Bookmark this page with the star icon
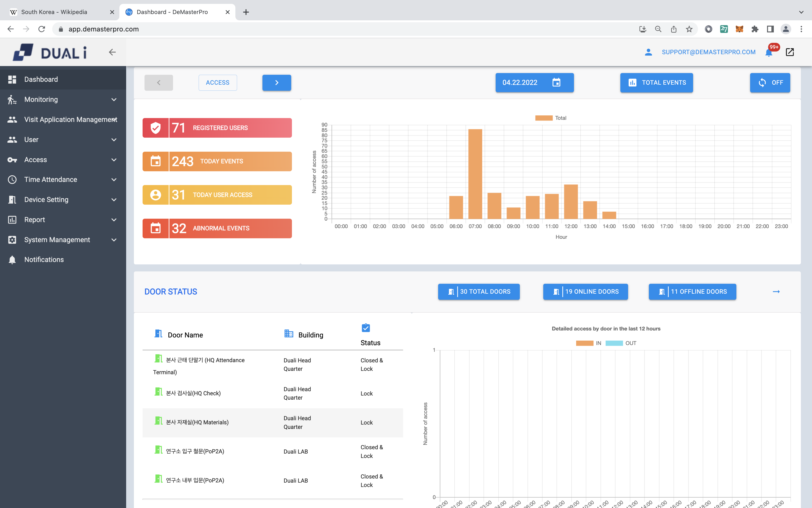Image resolution: width=812 pixels, height=508 pixels. tap(689, 29)
